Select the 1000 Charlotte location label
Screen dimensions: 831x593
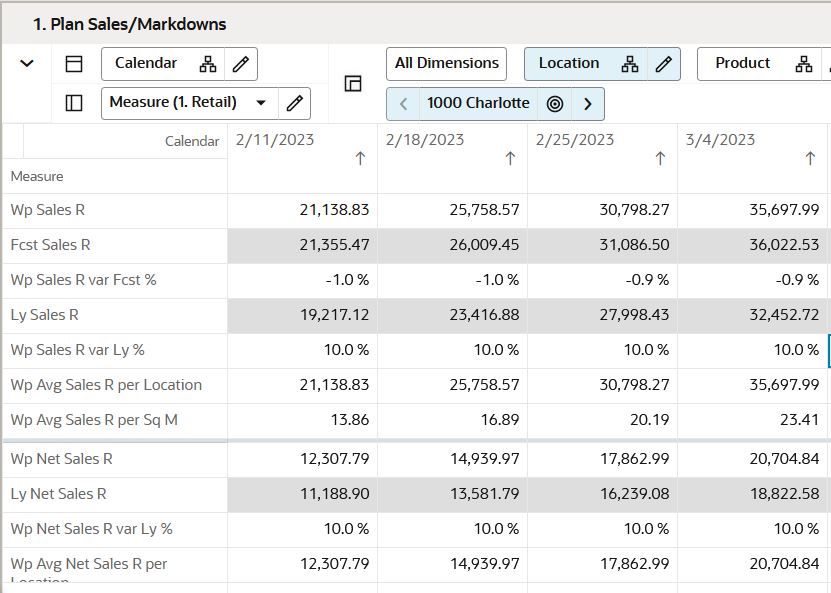click(x=478, y=104)
